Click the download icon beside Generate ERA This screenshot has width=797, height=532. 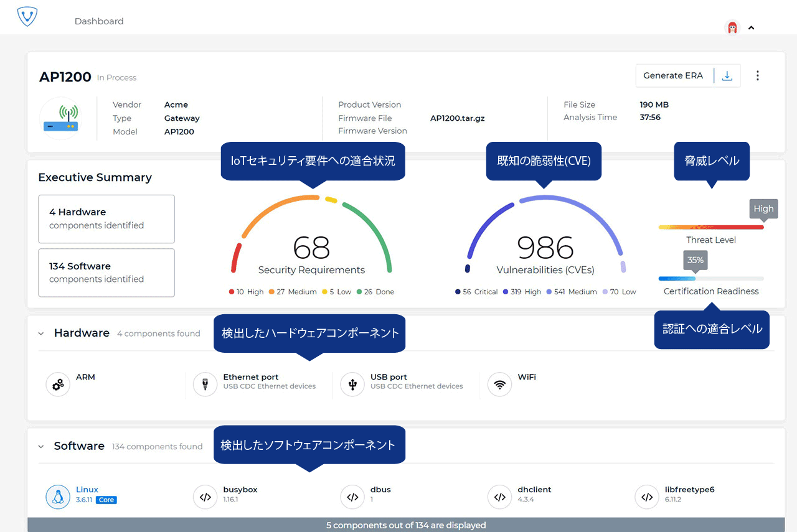click(727, 76)
